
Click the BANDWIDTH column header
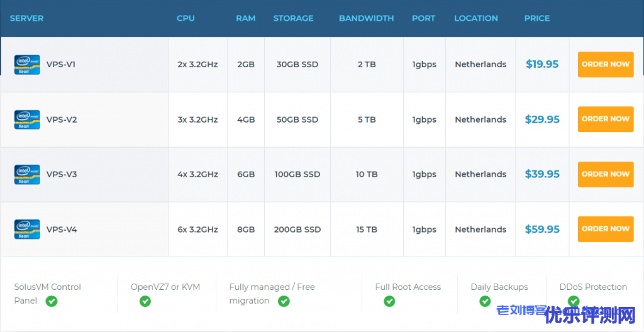366,18
